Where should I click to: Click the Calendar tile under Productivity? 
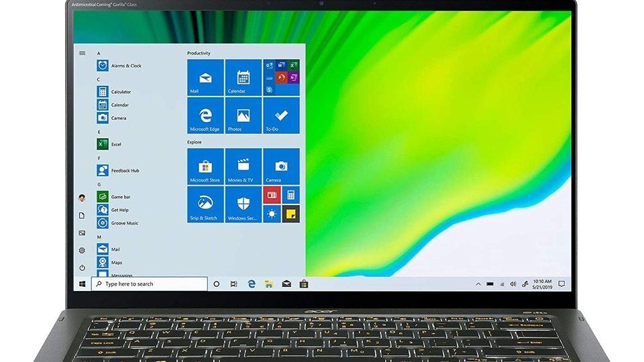tap(243, 78)
